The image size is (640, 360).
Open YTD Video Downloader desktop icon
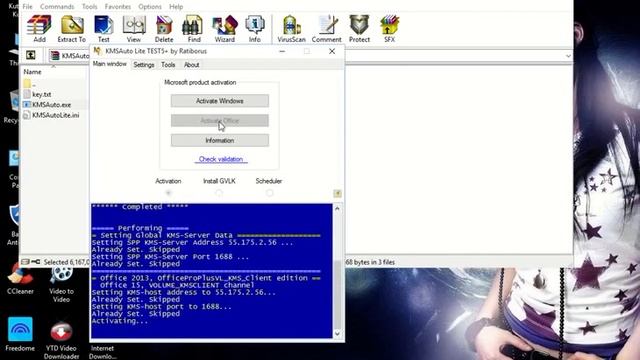pyautogui.click(x=61, y=340)
